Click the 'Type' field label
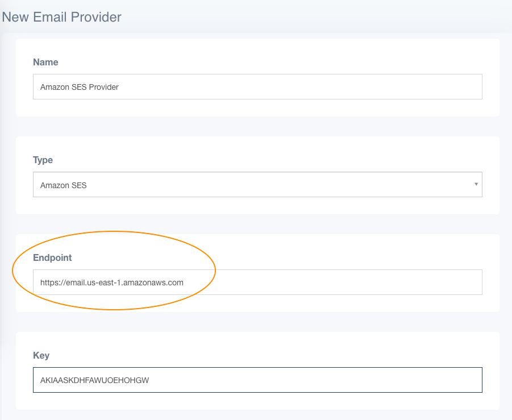This screenshot has width=512, height=420. click(43, 160)
